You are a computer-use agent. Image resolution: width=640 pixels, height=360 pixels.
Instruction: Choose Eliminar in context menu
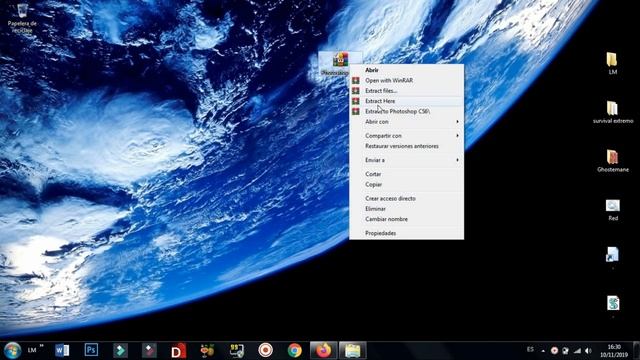[407, 209]
